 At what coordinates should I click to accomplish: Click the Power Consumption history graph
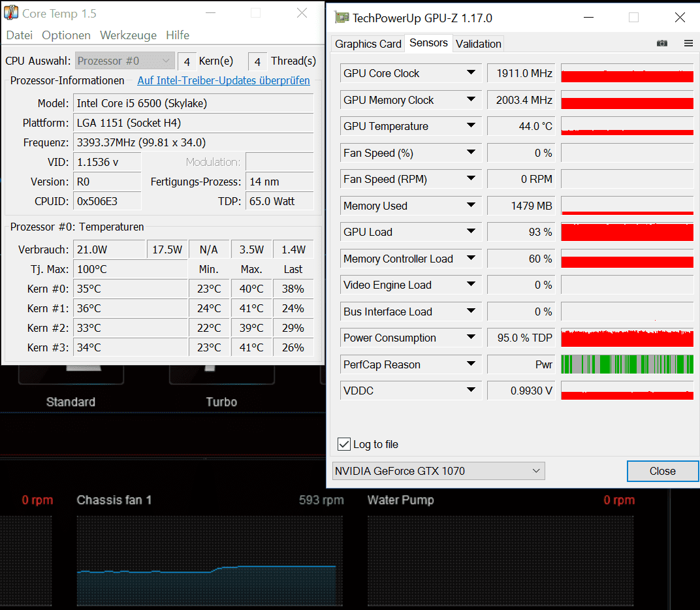pyautogui.click(x=628, y=338)
